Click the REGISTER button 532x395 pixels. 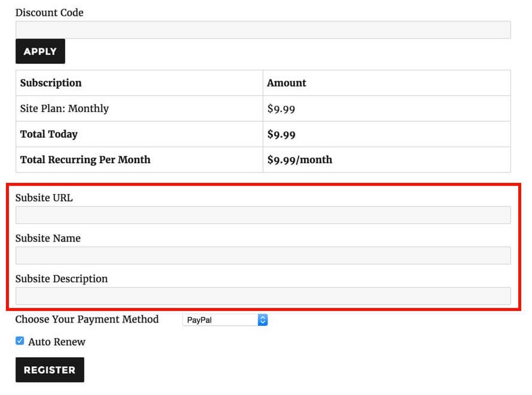coord(49,369)
